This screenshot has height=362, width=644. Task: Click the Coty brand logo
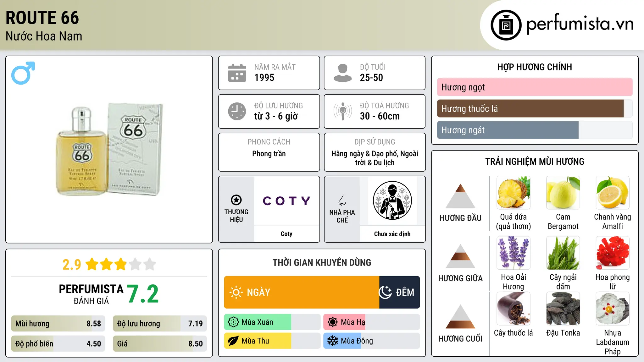pos(286,201)
